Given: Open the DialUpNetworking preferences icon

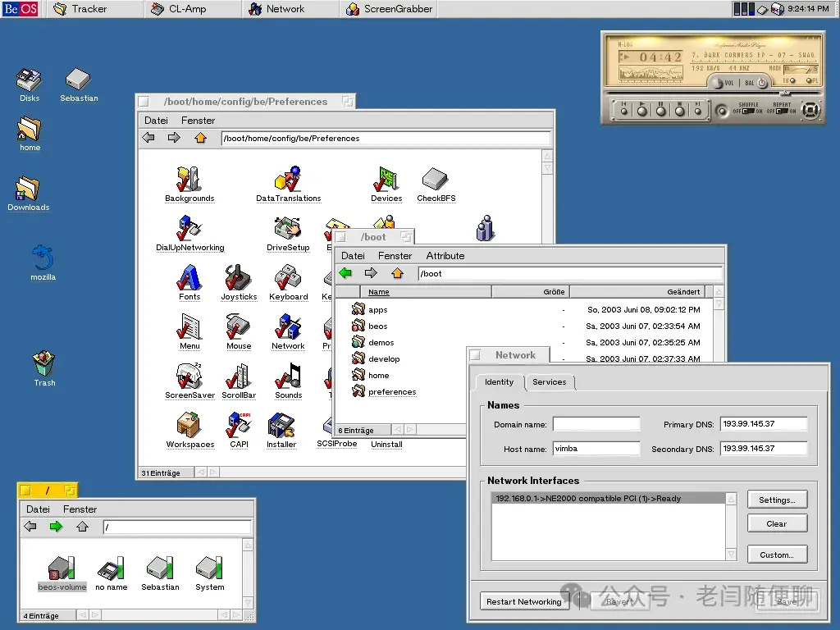Looking at the screenshot, I should click(x=189, y=227).
